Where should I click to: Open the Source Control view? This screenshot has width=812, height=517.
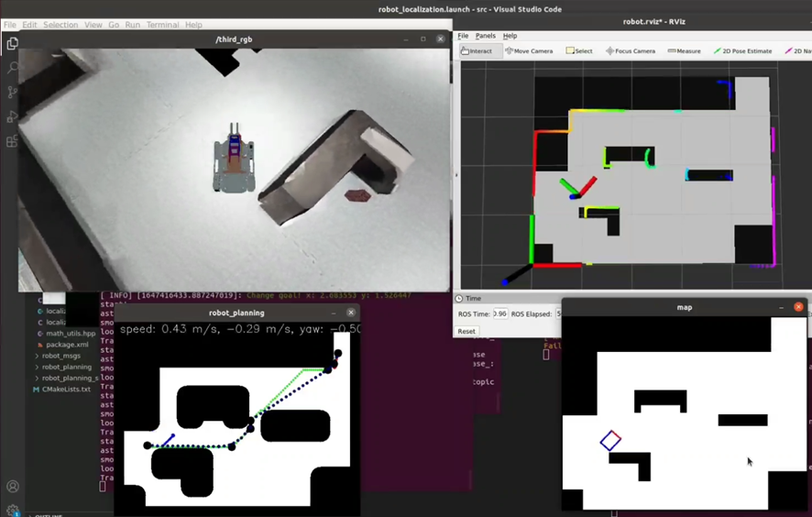click(x=12, y=93)
